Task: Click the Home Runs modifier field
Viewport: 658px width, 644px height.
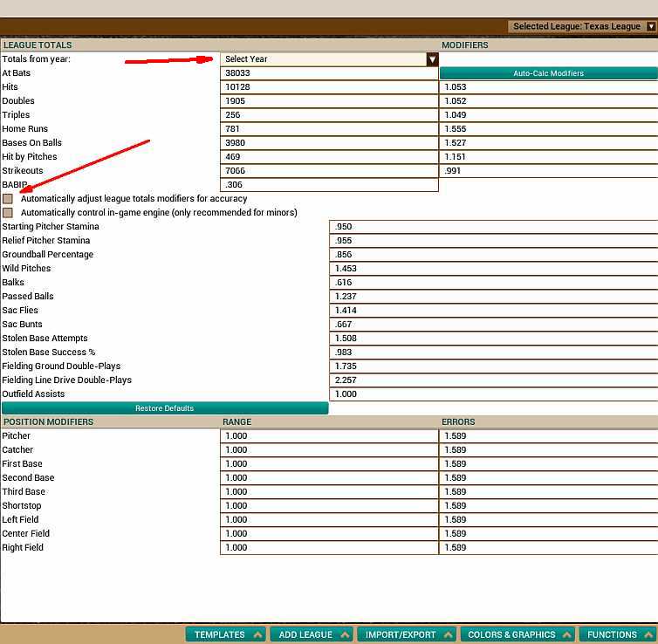Action: [548, 129]
